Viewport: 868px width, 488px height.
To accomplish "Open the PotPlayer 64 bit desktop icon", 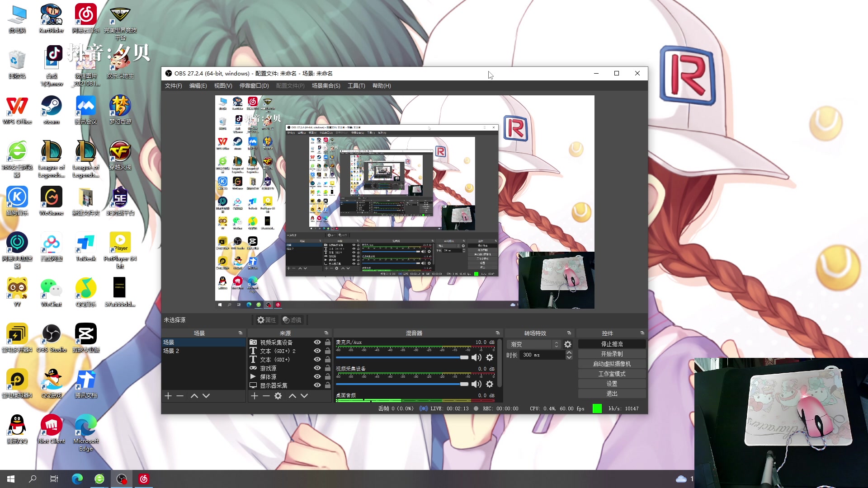I will (x=120, y=250).
